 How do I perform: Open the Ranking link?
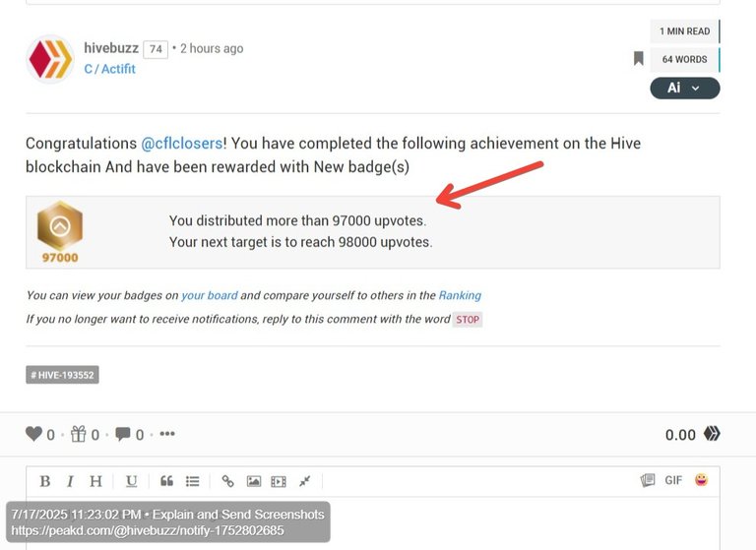pos(460,295)
